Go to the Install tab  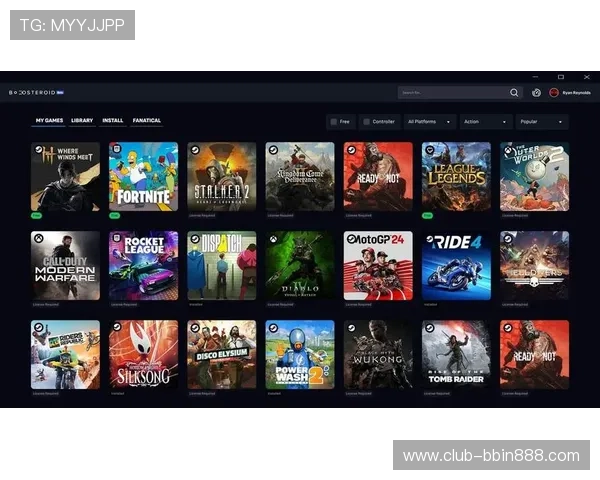[x=113, y=121]
